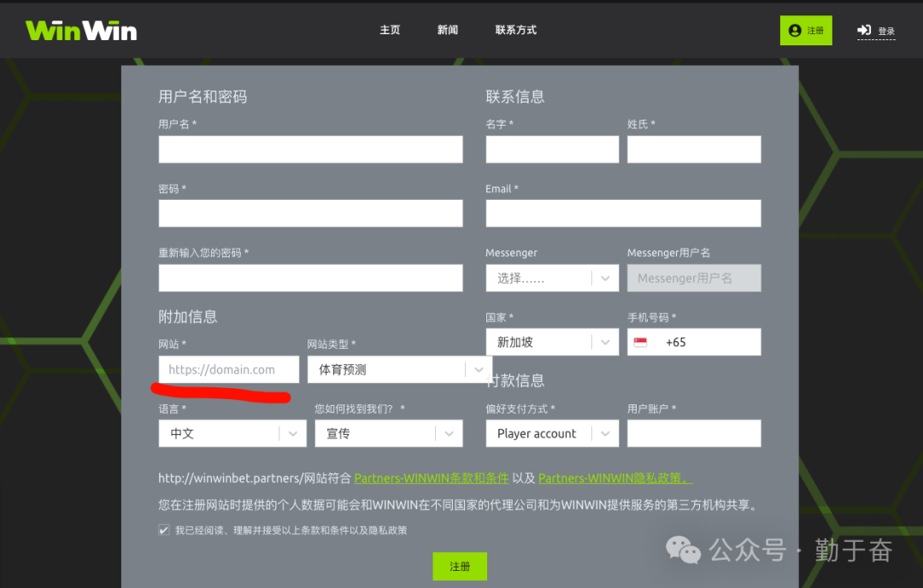This screenshot has width=923, height=588.
Task: Click the website field with https://domain.com placeholder
Action: tap(228, 369)
